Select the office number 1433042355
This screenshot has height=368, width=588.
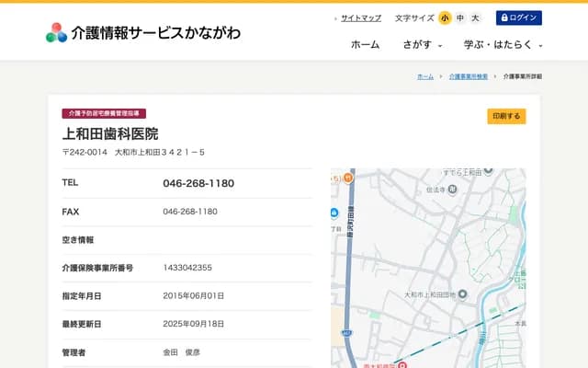(187, 268)
